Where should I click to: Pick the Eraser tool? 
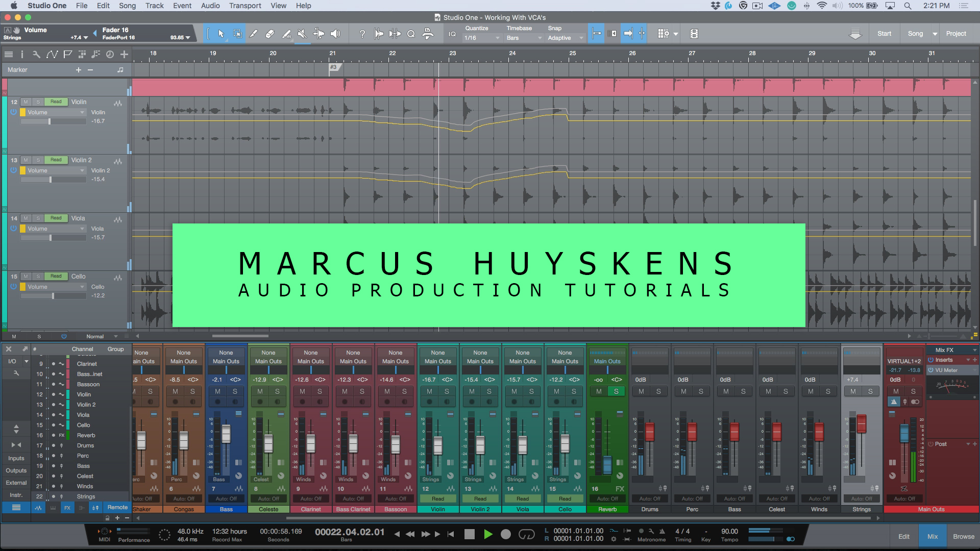270,34
